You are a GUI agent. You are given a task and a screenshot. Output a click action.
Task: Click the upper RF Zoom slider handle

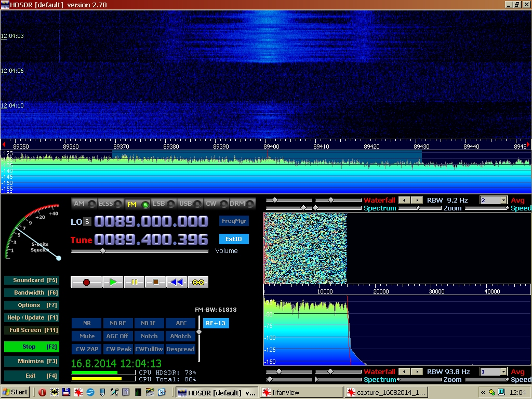tap(418, 208)
